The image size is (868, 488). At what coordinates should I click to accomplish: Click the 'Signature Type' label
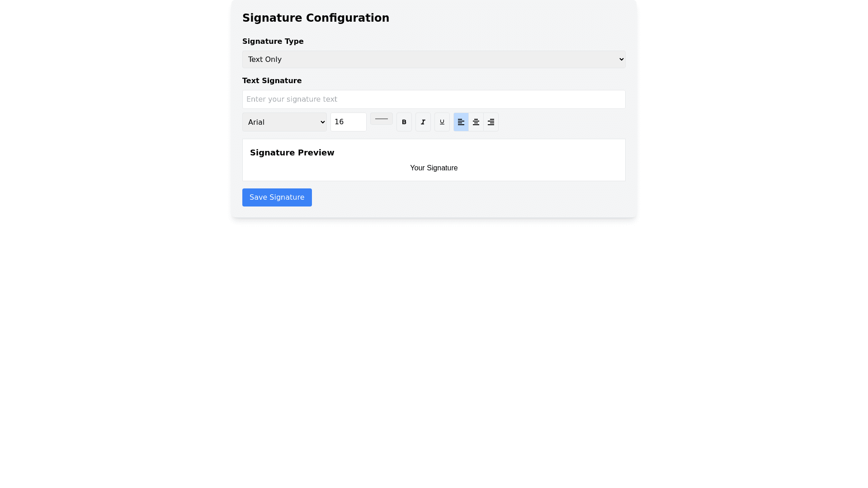[273, 42]
